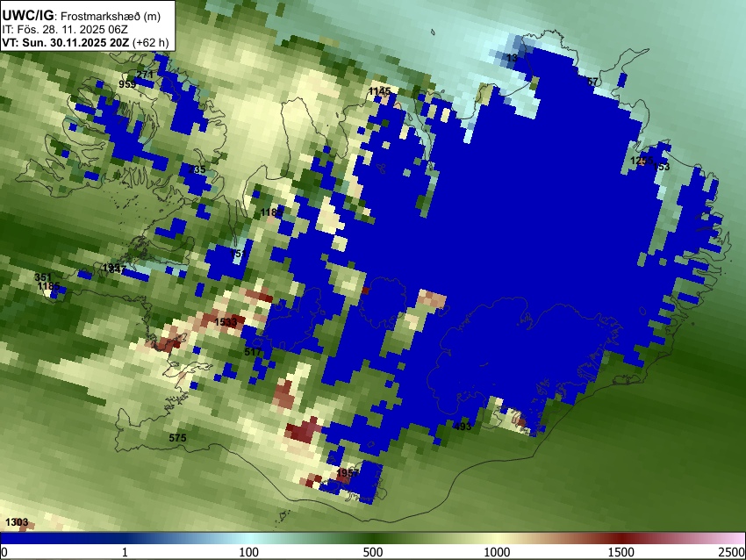The height and width of the screenshot is (560, 746).
Task: Click the map value '517'
Action: pos(253,352)
